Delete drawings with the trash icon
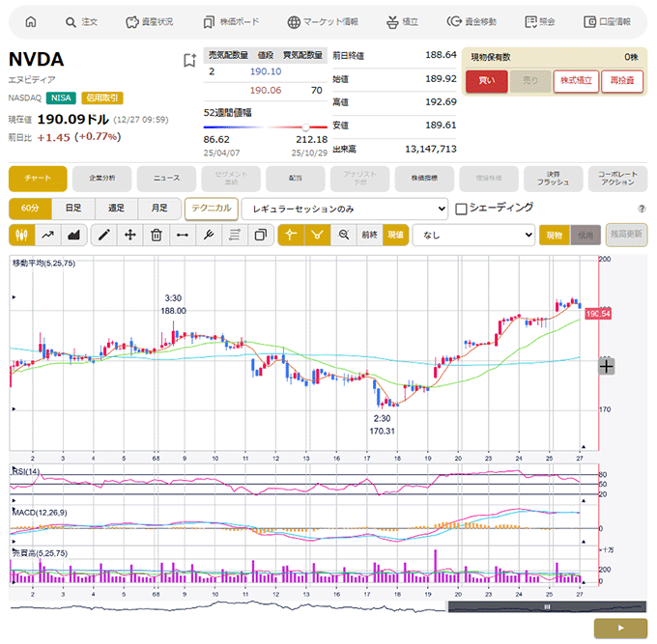 pos(156,235)
